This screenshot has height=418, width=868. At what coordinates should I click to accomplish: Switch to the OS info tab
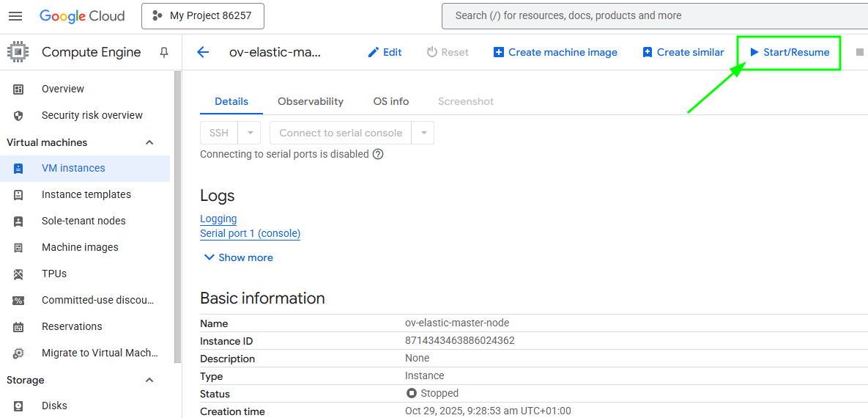(391, 101)
